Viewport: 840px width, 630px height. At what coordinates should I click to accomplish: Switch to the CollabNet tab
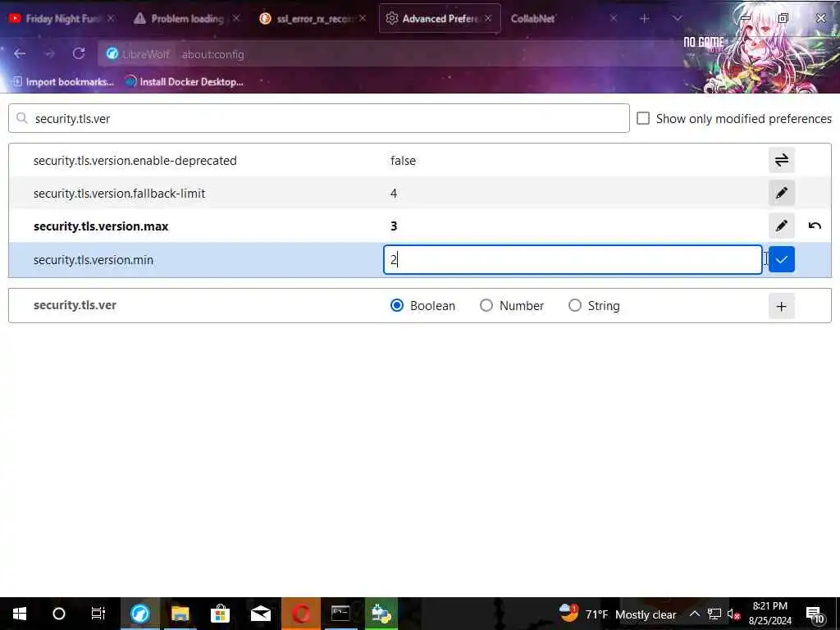563,18
